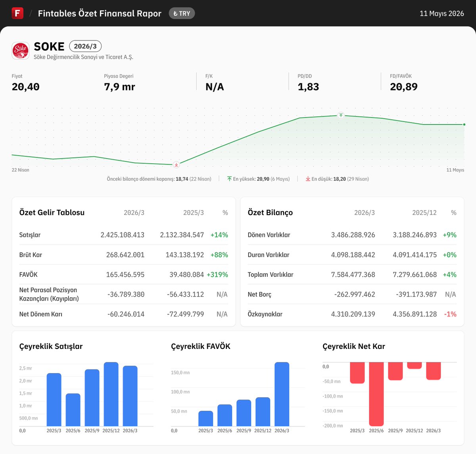Image resolution: width=476 pixels, height=454 pixels.
Task: Click Özkaynaklar value 4.310.209.139
Action: 353,314
